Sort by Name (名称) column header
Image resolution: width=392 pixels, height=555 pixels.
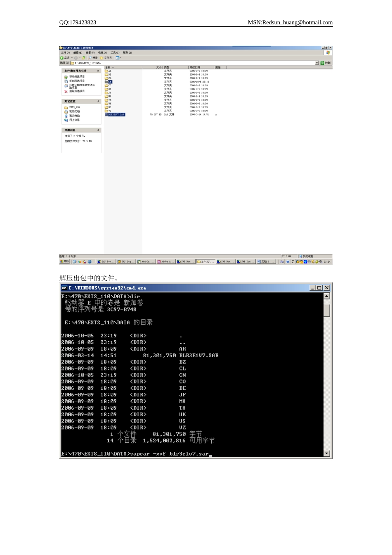(123, 67)
